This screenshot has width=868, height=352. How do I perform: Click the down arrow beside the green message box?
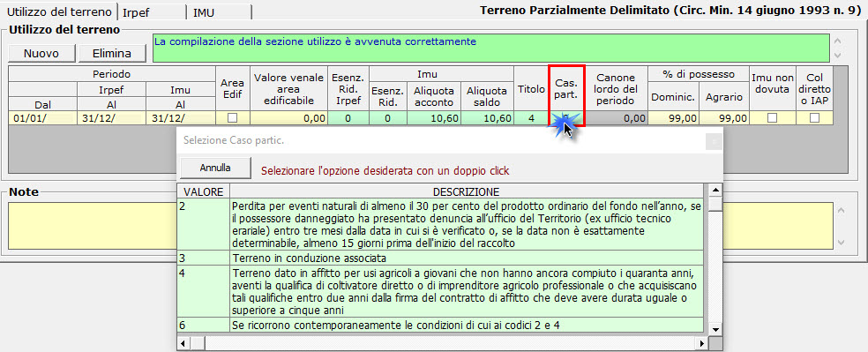pyautogui.click(x=837, y=55)
